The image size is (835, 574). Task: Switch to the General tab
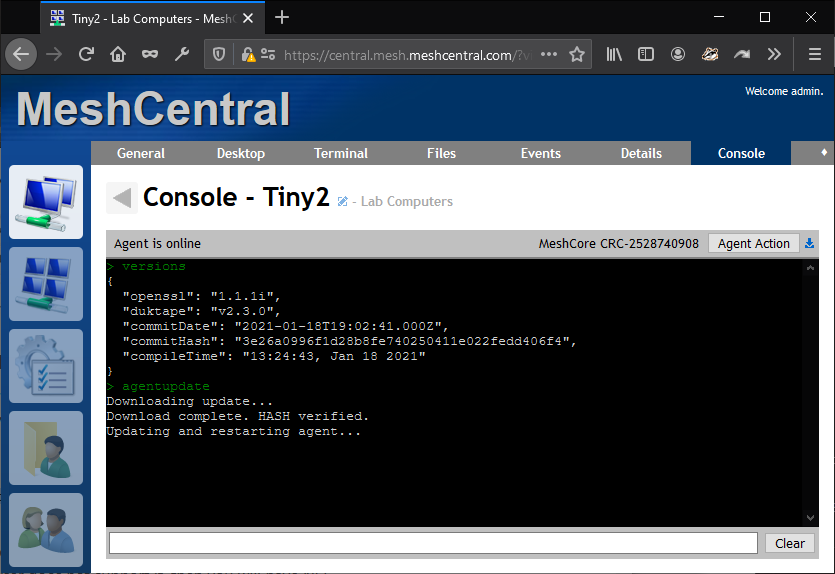pos(141,153)
